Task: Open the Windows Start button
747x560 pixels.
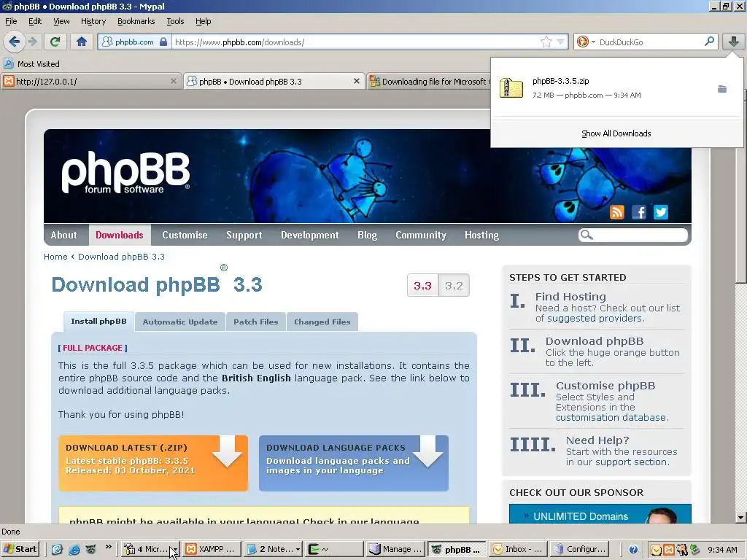Action: point(20,549)
